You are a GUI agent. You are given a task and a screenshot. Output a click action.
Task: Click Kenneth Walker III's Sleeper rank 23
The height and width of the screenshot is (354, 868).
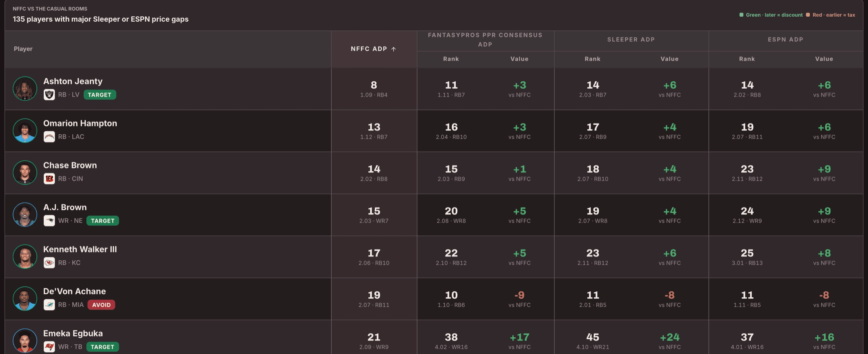click(592, 253)
